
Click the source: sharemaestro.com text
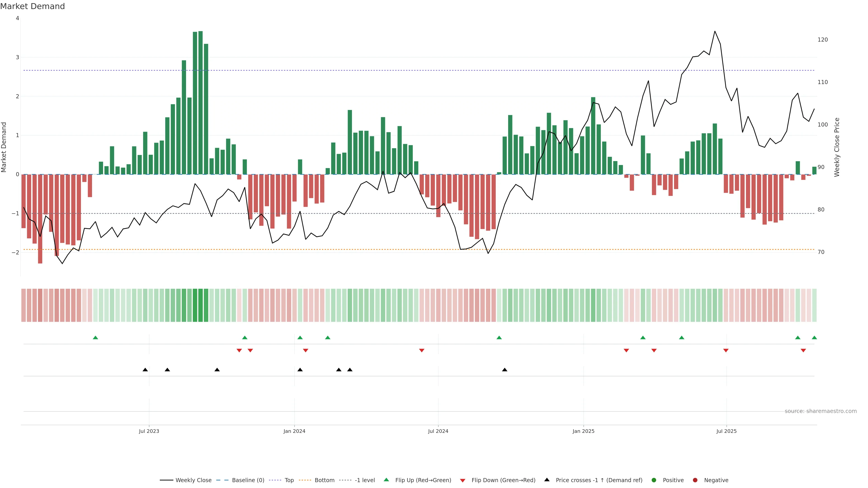(821, 411)
